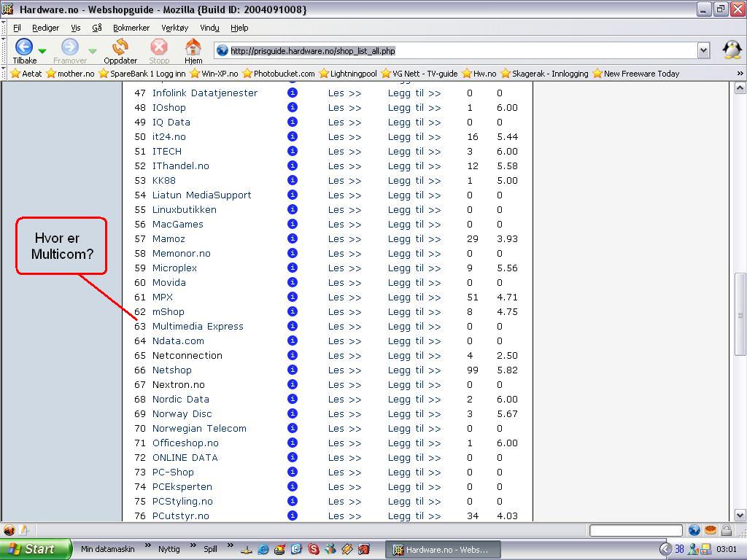Click the info icon for Netshop
Viewport: 747px width, 560px height.
coord(293,370)
